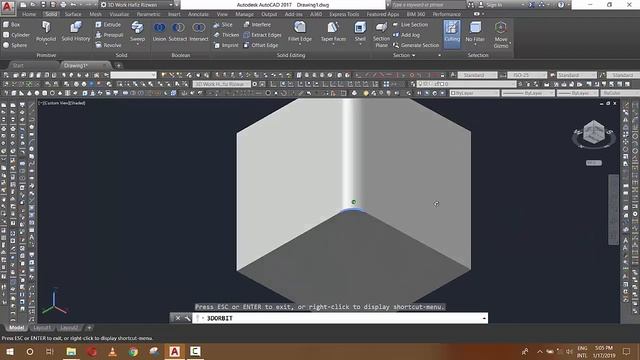
Task: Click the ViewCube navigation cube
Action: [594, 133]
